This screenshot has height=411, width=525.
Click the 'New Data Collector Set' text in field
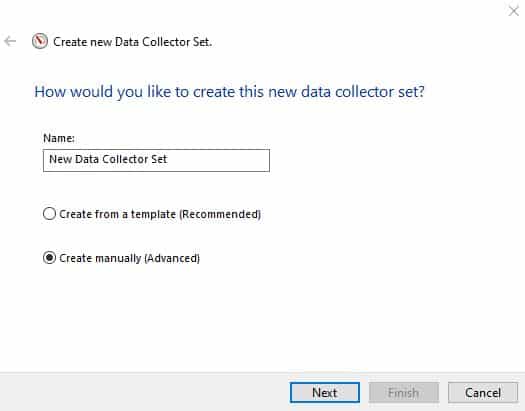coord(108,159)
